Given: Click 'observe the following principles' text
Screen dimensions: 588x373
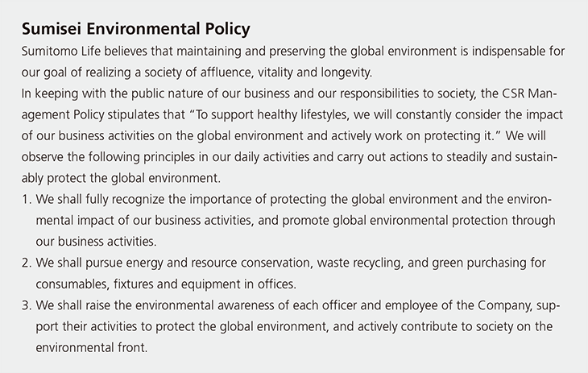Looking at the screenshot, I should [108, 157].
